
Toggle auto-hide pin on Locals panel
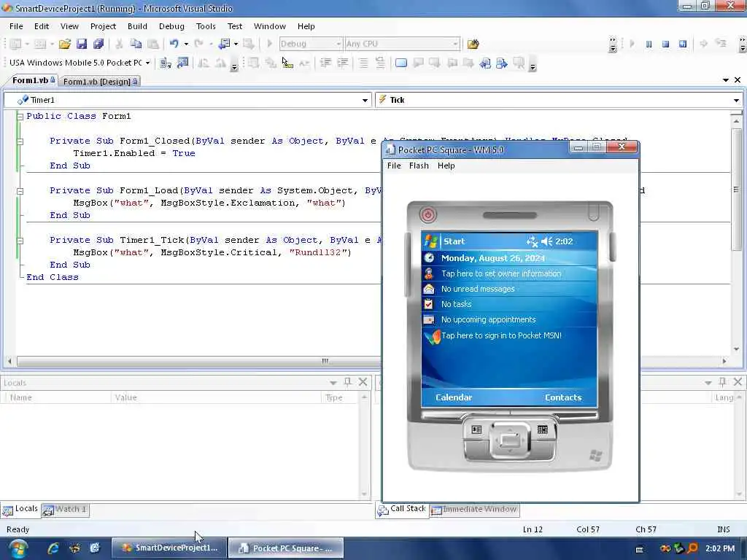[348, 382]
